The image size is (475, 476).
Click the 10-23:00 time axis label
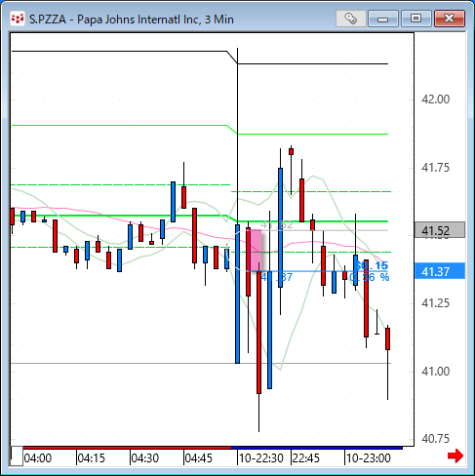pyautogui.click(x=368, y=458)
